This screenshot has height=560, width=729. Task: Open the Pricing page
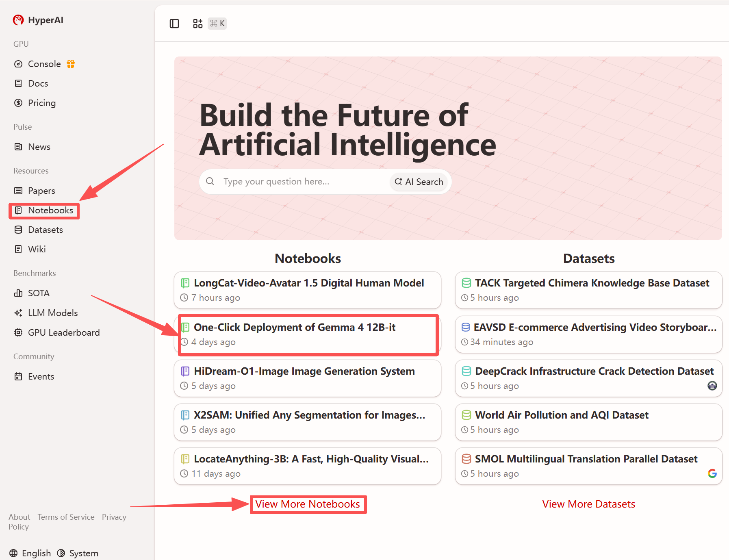(x=42, y=103)
